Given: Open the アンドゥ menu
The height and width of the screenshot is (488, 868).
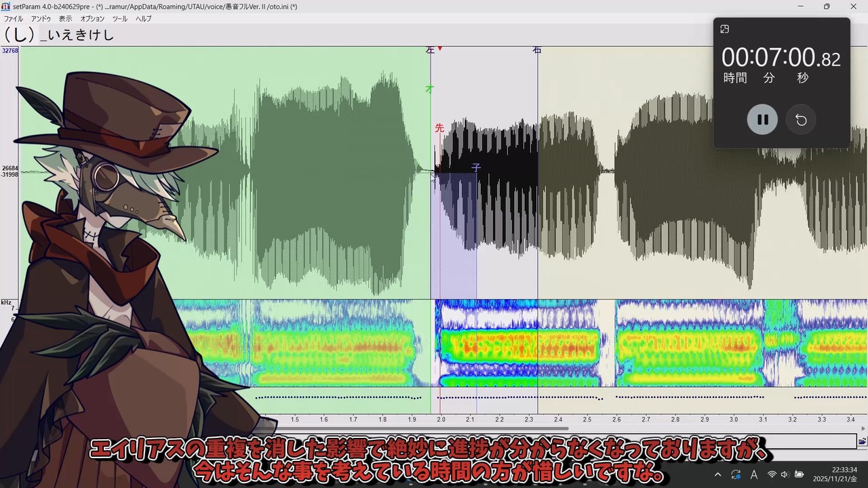Looking at the screenshot, I should 41,19.
